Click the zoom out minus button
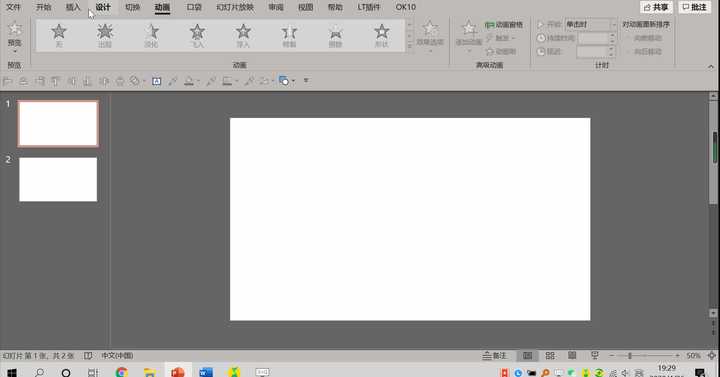The image size is (720, 377). [x=612, y=356]
